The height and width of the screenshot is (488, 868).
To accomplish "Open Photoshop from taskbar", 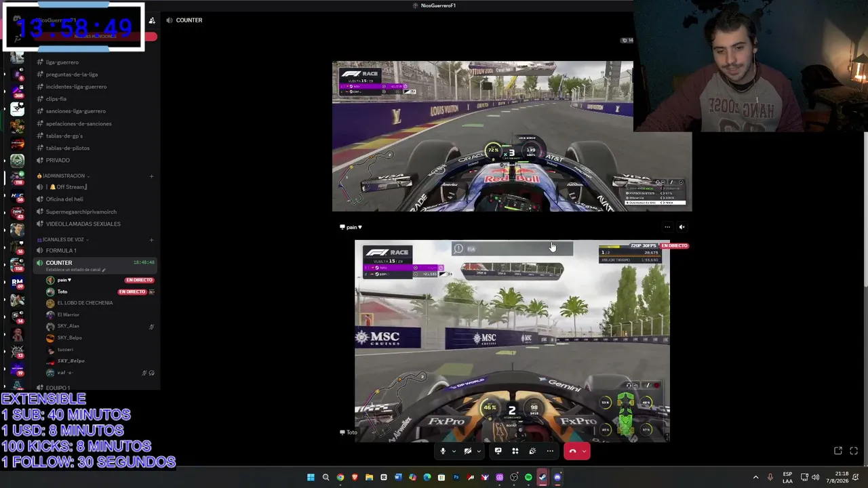I will [x=456, y=477].
